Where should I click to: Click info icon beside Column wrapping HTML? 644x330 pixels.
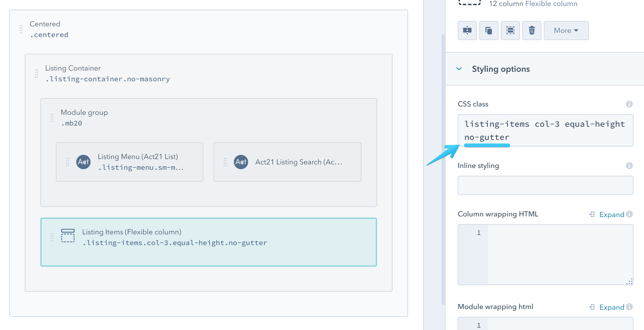pyautogui.click(x=629, y=214)
